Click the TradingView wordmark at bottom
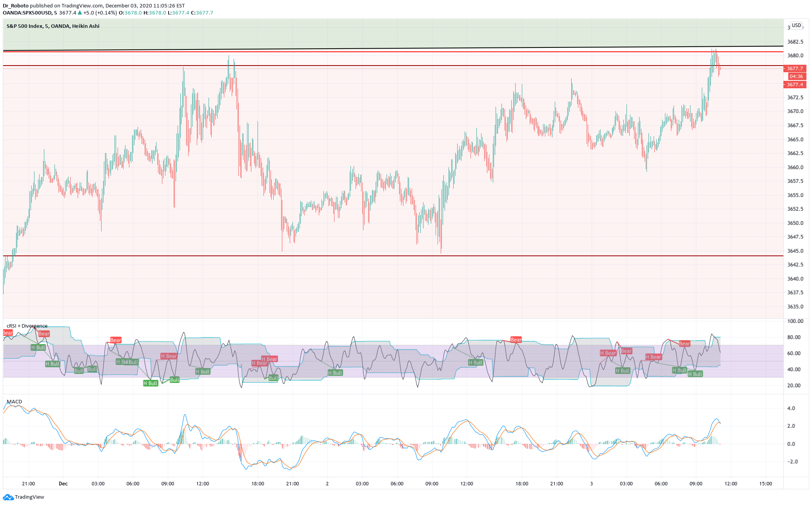The height and width of the screenshot is (505, 812). (x=29, y=497)
